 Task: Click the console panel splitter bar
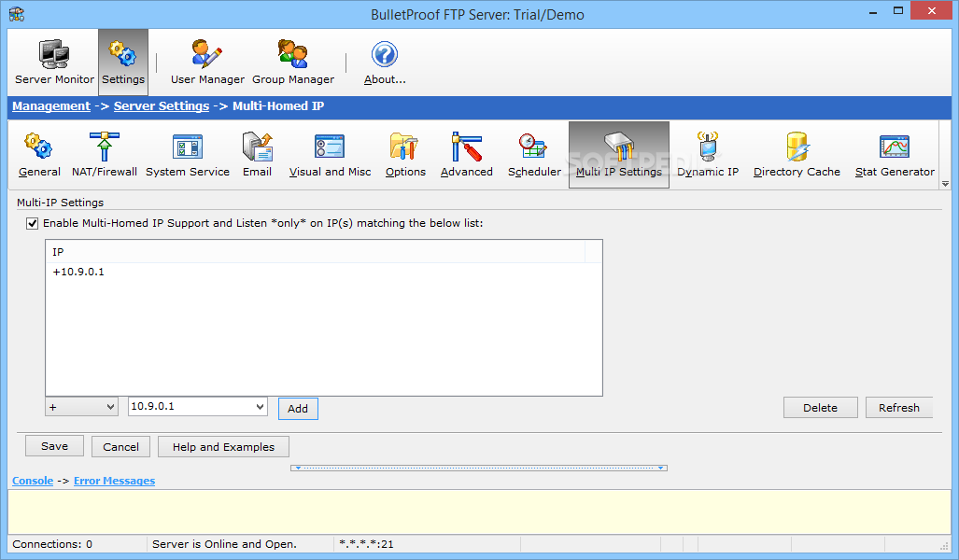point(479,468)
